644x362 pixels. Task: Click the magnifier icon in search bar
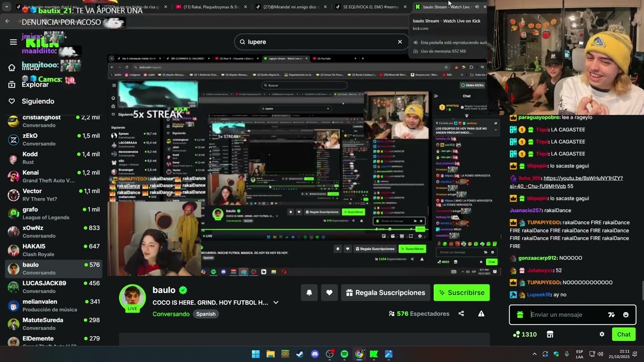coord(243,42)
